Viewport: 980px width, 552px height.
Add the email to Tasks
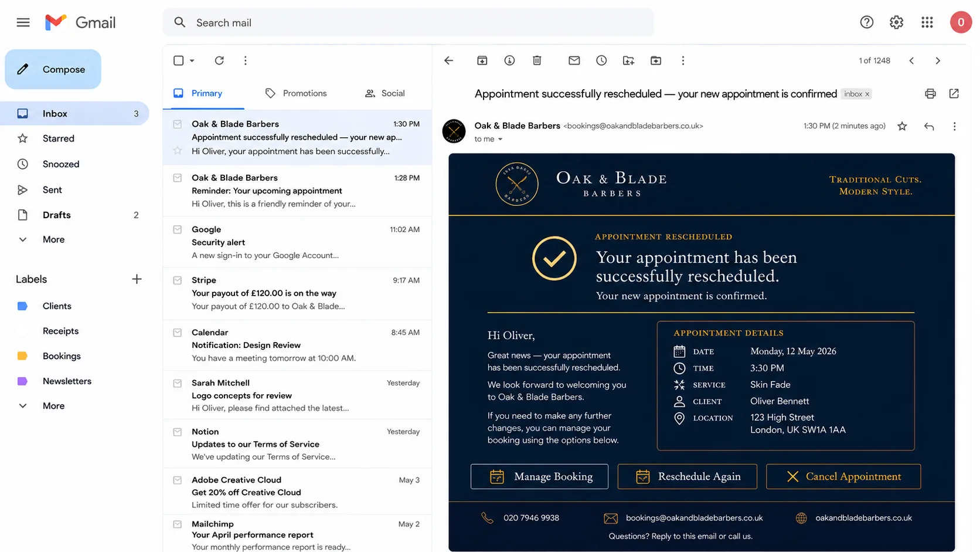(628, 60)
